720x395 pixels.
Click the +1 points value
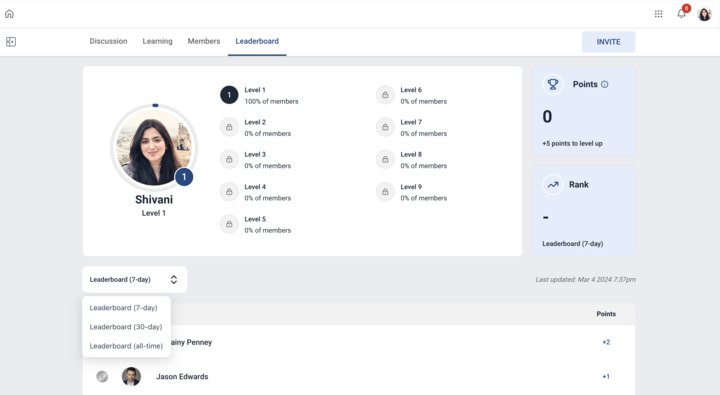(x=606, y=377)
